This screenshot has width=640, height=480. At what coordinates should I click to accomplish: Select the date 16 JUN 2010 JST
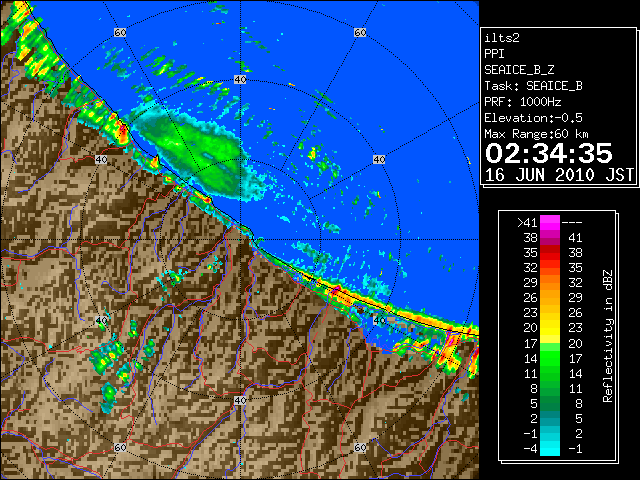tap(559, 175)
